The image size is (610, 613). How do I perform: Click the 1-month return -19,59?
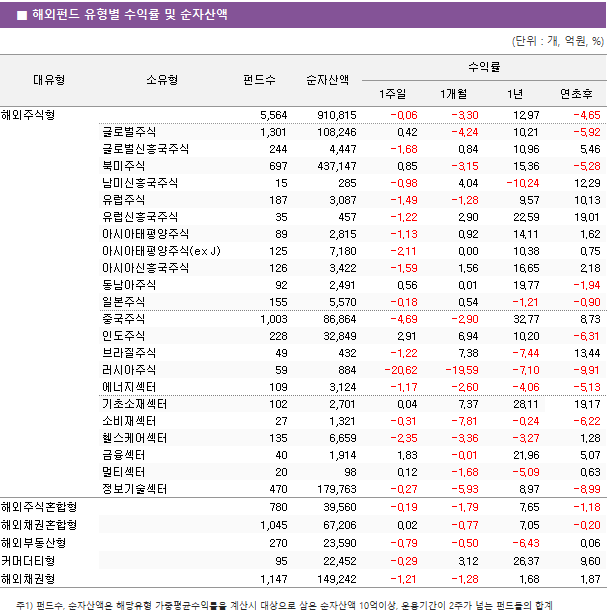[x=462, y=370]
